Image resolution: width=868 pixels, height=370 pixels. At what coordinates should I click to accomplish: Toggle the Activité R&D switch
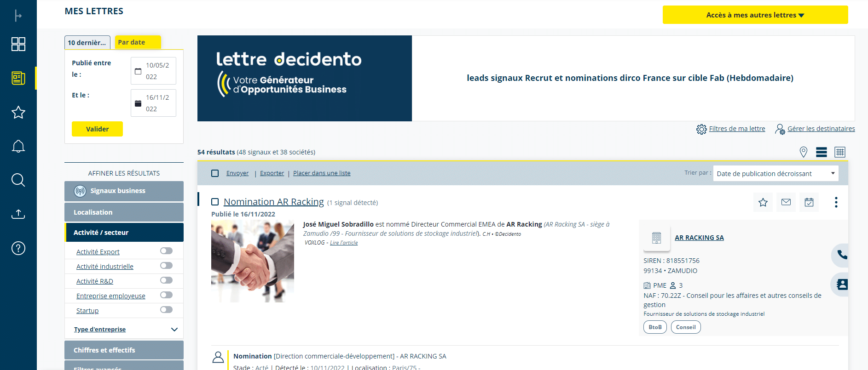click(166, 280)
